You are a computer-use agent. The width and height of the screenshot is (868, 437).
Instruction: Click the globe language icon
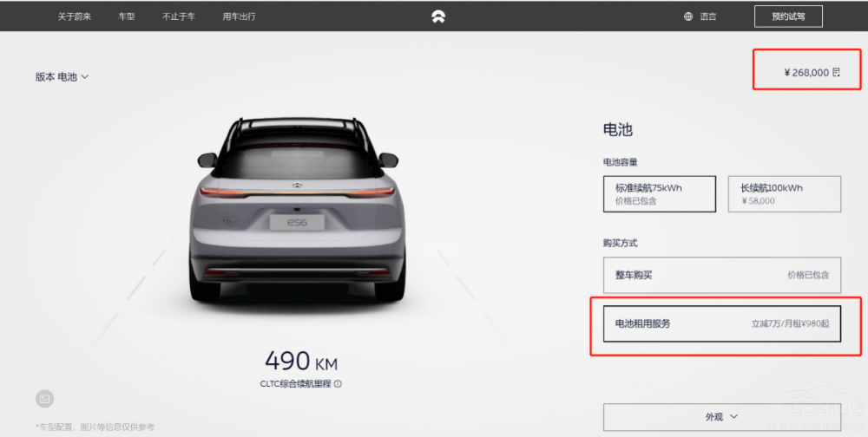(x=688, y=16)
